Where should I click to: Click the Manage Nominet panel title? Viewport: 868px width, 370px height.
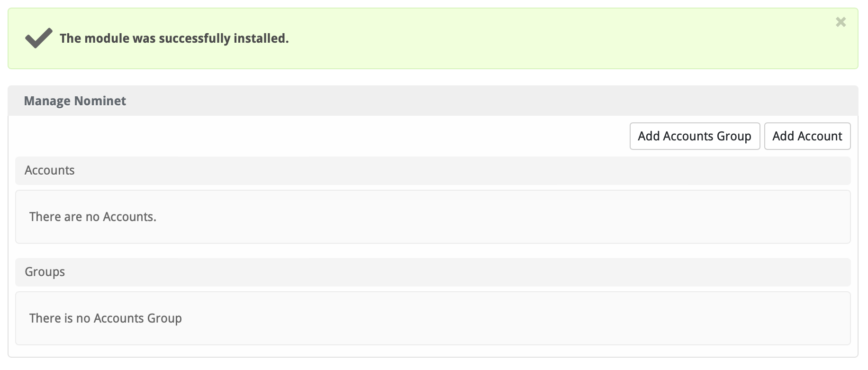click(x=75, y=101)
